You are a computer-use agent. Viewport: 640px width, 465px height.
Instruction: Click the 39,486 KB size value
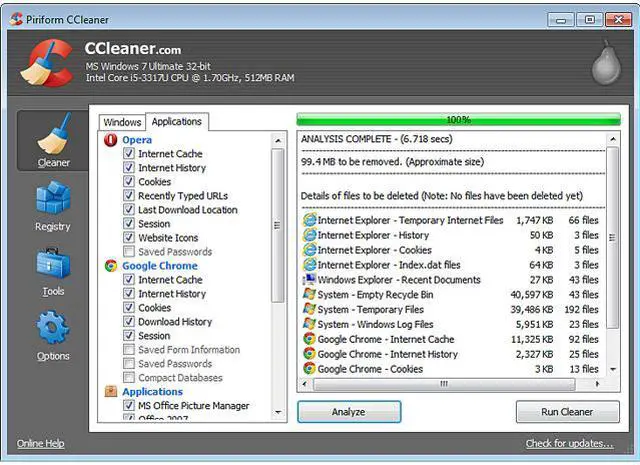pyautogui.click(x=532, y=309)
